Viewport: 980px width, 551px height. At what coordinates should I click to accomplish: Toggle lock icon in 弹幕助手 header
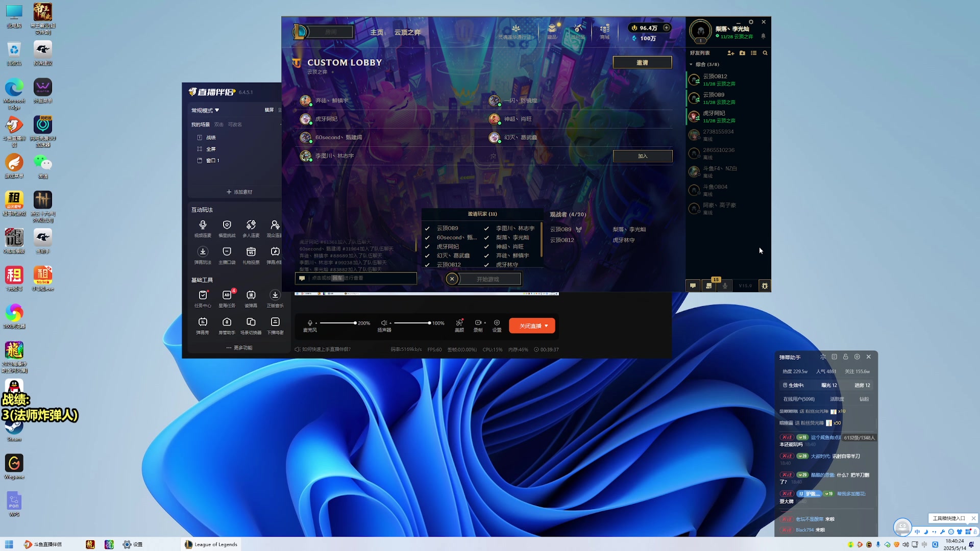point(845,357)
